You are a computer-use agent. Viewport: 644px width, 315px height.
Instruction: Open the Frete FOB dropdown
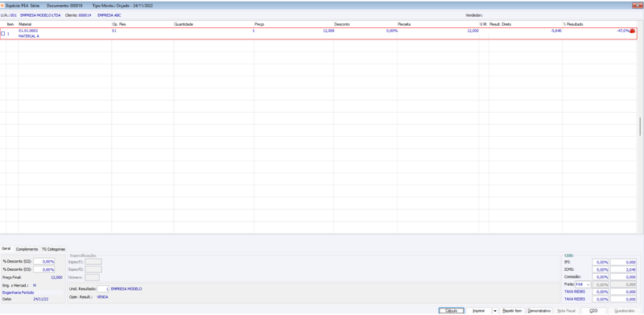(583, 284)
